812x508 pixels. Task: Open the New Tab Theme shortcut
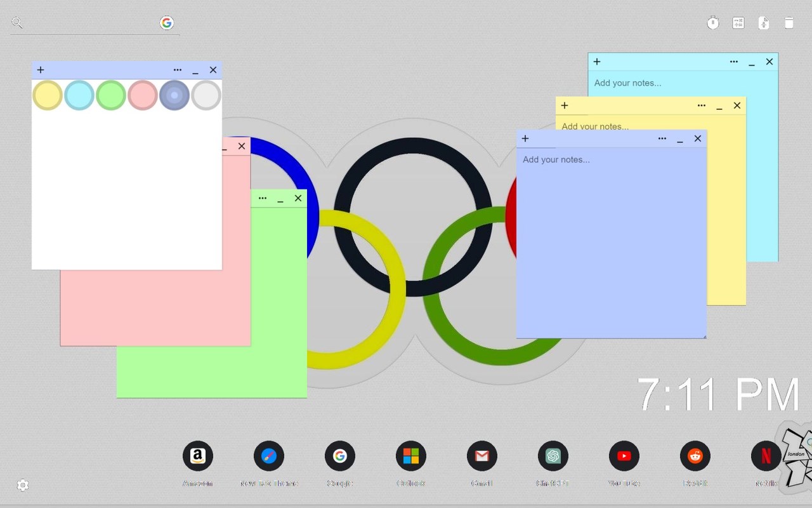pyautogui.click(x=269, y=456)
